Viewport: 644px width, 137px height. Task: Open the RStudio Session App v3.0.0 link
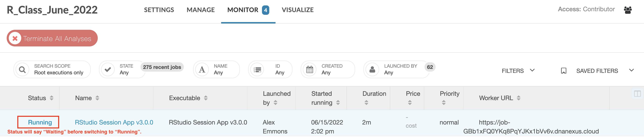coord(114,122)
